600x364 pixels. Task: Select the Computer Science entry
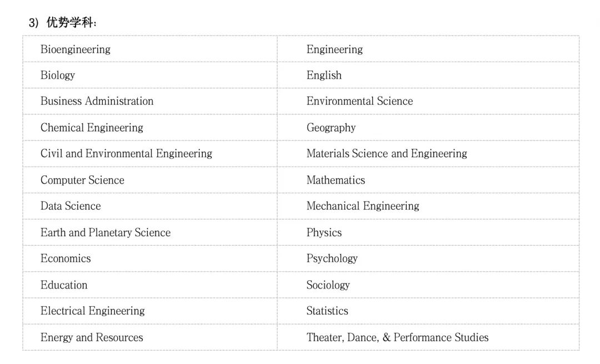[x=82, y=180]
